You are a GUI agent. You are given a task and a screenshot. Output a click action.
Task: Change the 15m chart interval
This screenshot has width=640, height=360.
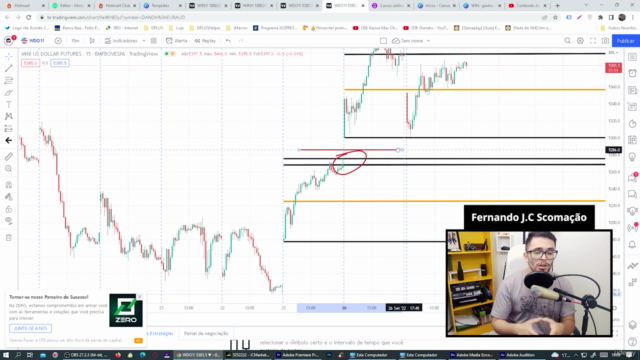75,41
